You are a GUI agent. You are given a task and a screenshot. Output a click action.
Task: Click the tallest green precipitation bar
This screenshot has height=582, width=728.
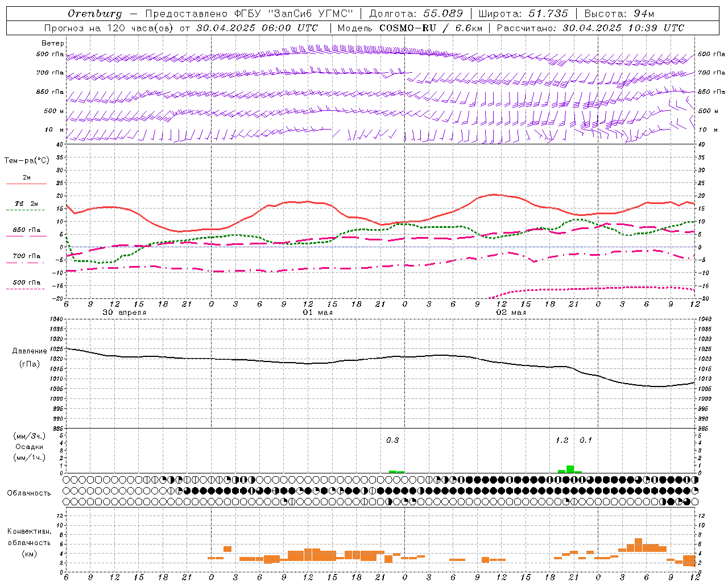tap(570, 469)
